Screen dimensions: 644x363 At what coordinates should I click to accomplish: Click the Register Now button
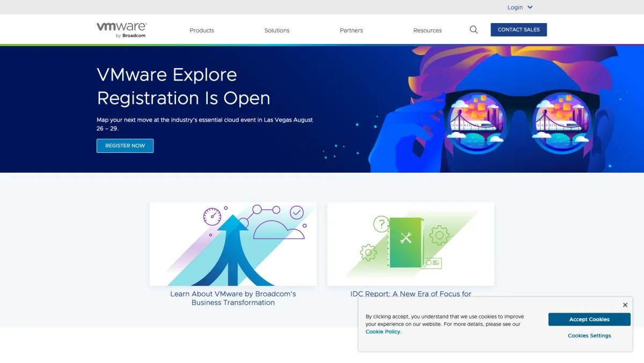tap(125, 146)
